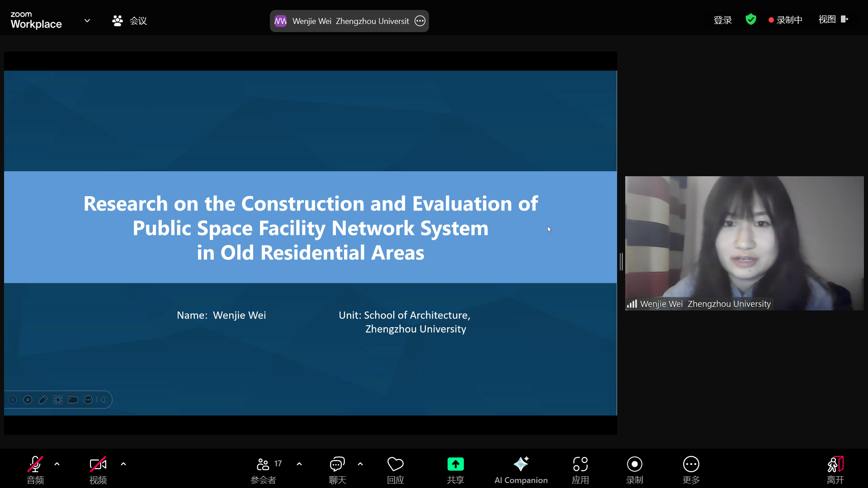Go to previous slide in slideshow toolbar
Image resolution: width=868 pixels, height=488 pixels.
(x=13, y=400)
